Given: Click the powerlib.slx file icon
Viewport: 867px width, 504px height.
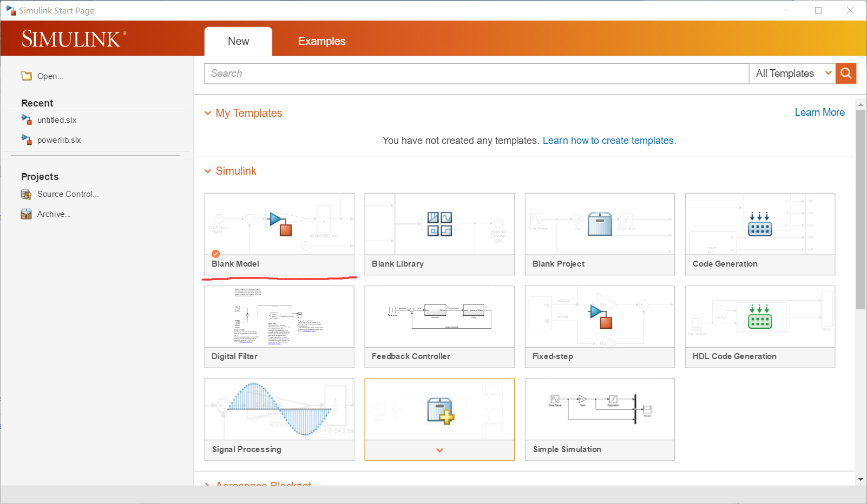Looking at the screenshot, I should tap(27, 140).
